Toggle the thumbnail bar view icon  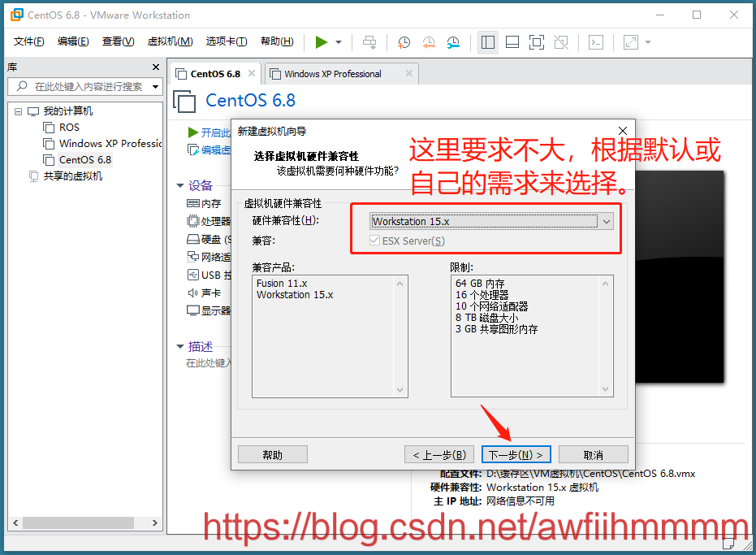[x=512, y=42]
